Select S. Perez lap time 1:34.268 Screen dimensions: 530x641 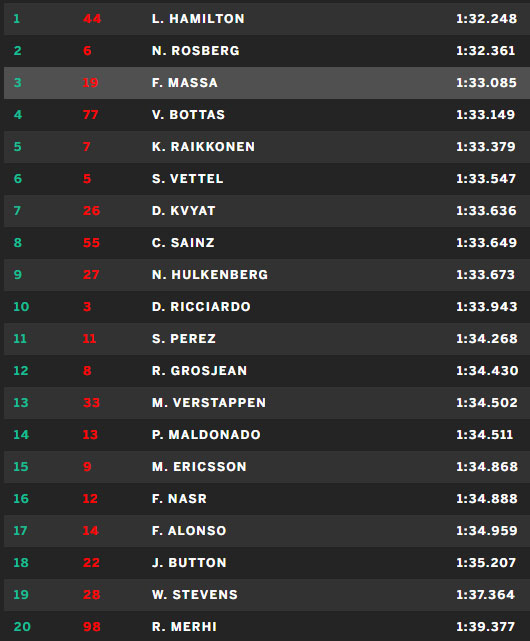(487, 338)
